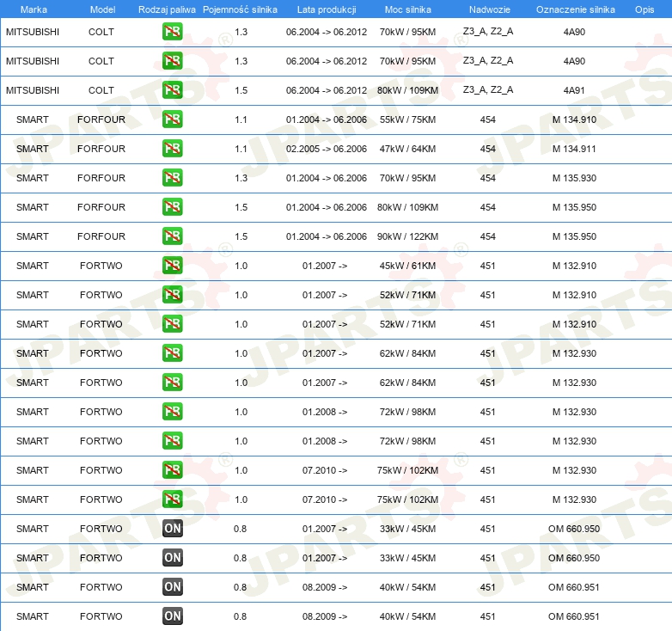This screenshot has height=631, width=672.
Task: Click the petrol icon in Forfour 55kW row
Action: [172, 119]
